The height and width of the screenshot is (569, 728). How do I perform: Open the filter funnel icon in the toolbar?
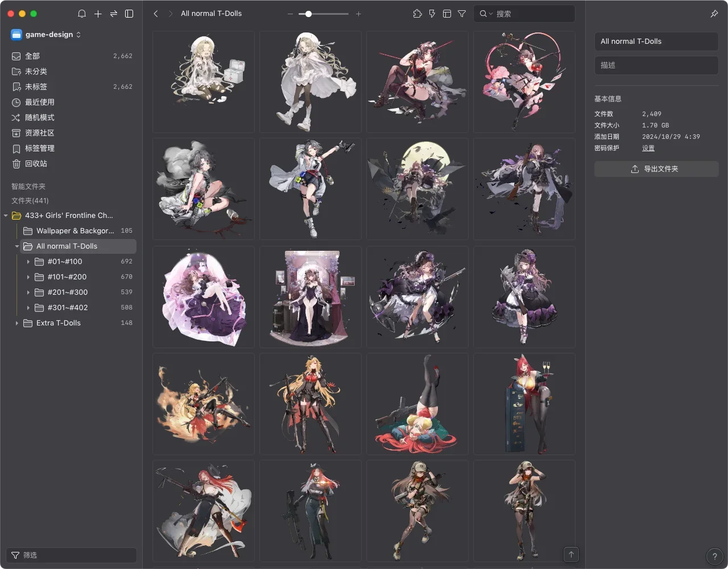pos(462,14)
